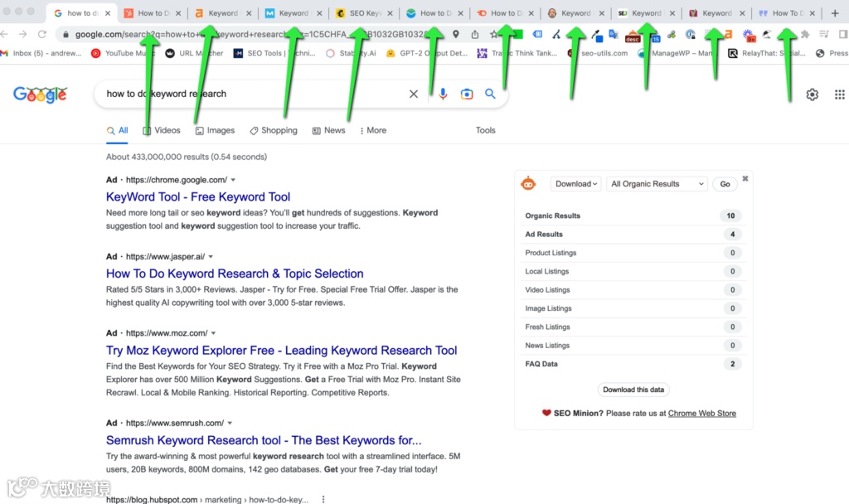
Task: Close the SEO Minion panel
Action: pyautogui.click(x=745, y=179)
